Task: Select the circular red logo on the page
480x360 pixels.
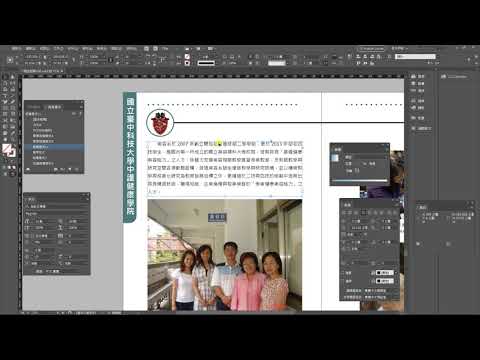Action: [160, 123]
